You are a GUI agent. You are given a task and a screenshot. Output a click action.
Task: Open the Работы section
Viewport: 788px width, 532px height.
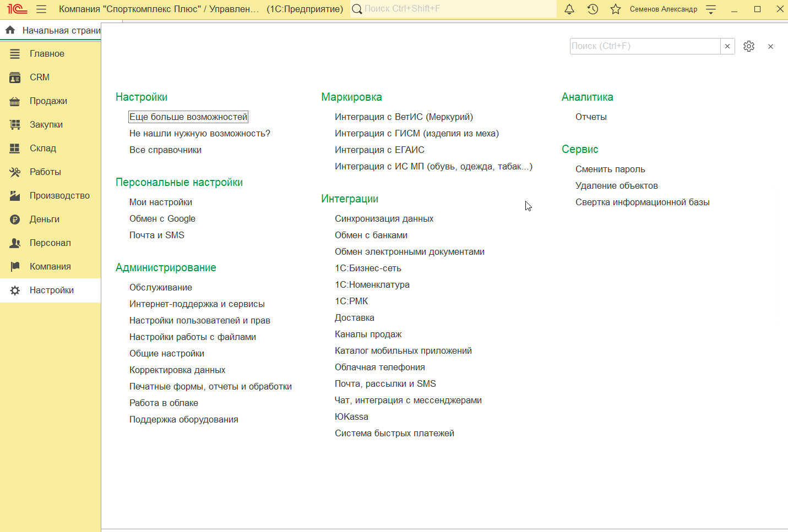tap(50, 172)
